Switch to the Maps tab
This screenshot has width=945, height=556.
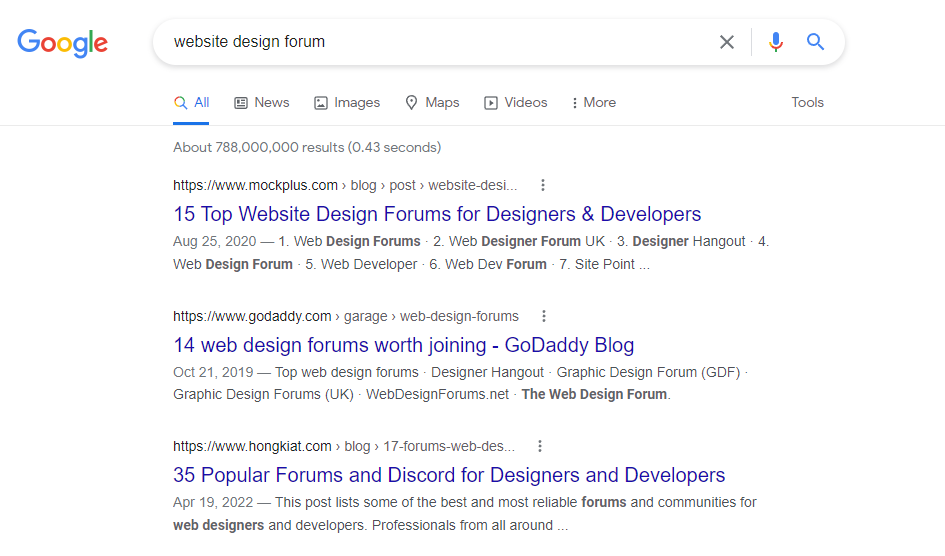[x=432, y=102]
